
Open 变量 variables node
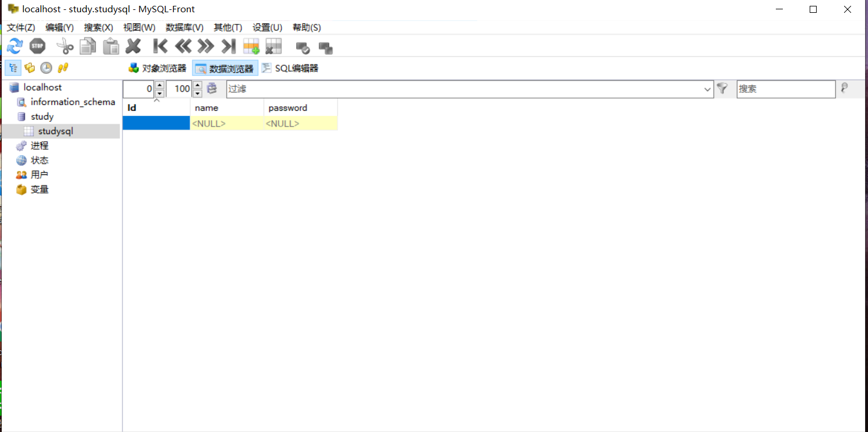40,189
